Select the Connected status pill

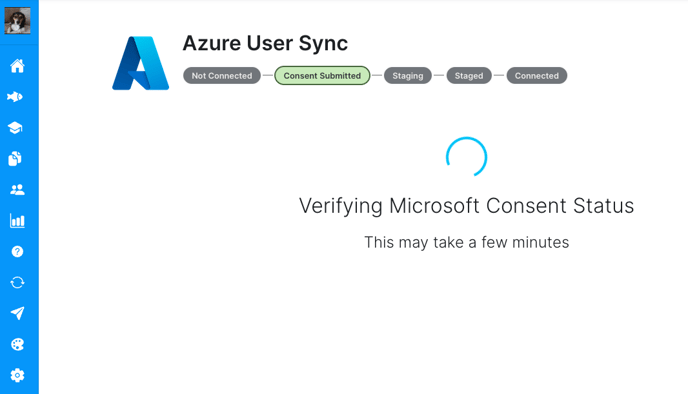tap(537, 75)
